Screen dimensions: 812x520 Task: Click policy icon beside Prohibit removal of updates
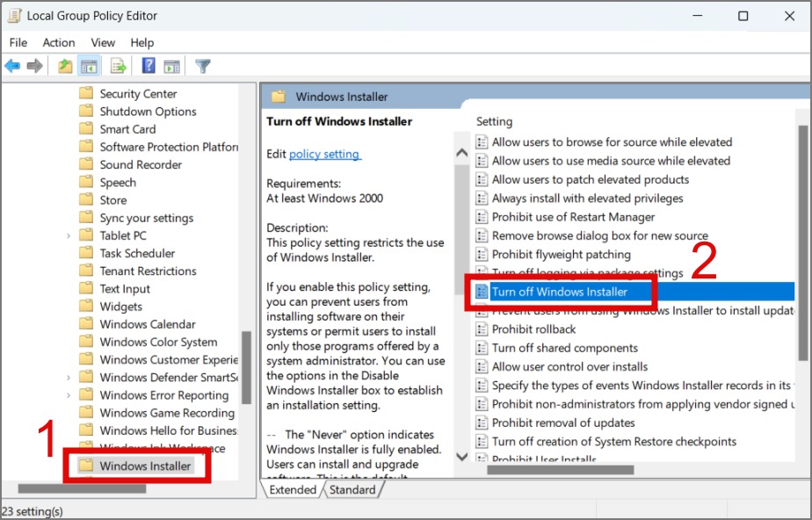tap(482, 422)
